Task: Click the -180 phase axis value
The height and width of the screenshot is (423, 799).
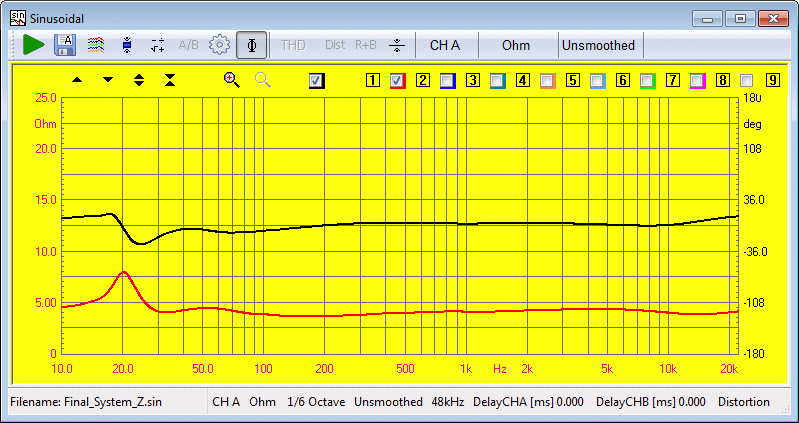Action: coord(752,354)
